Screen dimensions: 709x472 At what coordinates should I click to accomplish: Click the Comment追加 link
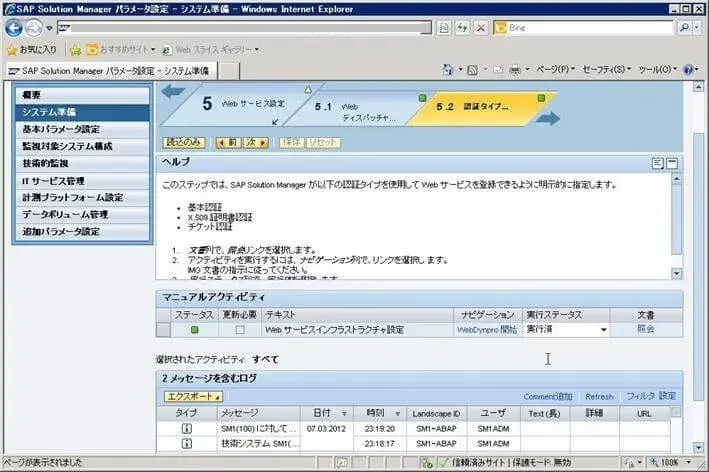pos(548,396)
